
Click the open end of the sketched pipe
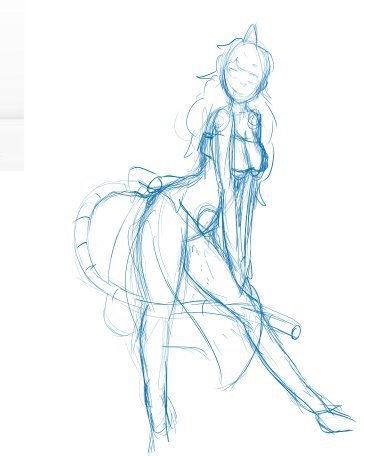(x=296, y=332)
